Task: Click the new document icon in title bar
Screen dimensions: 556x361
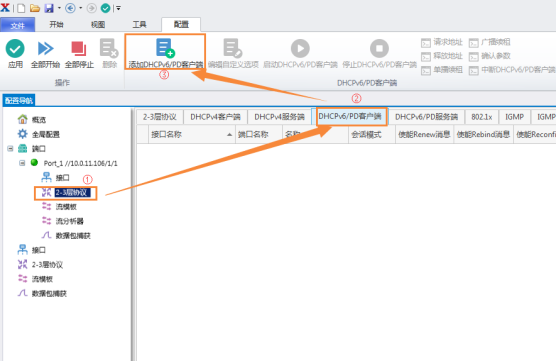Action: tap(21, 8)
